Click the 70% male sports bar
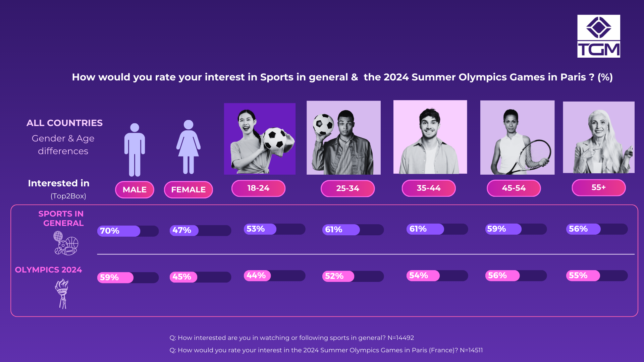 128,231
